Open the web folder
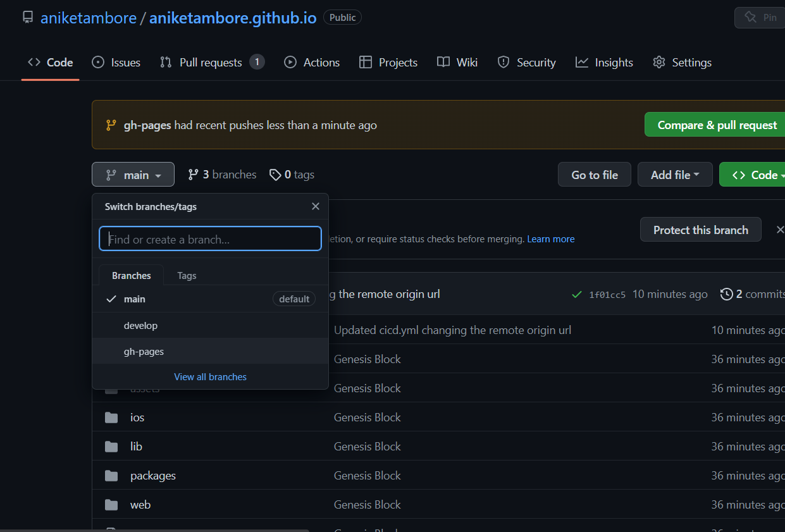 [x=140, y=505]
